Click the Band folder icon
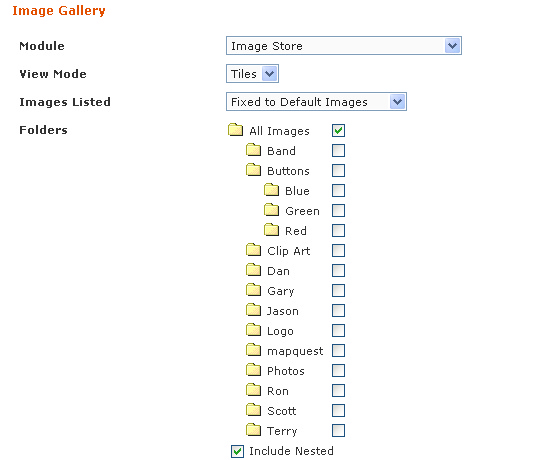This screenshot has height=460, width=550. 253,149
